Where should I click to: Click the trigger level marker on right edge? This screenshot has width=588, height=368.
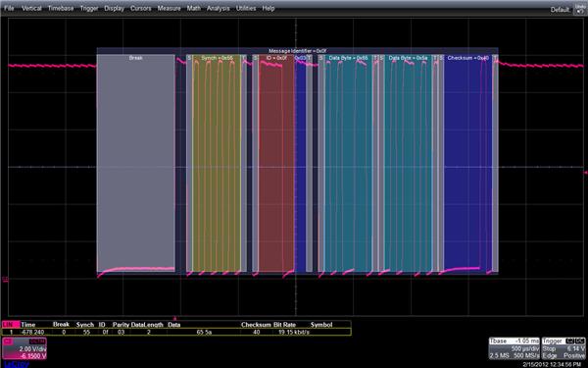point(585,173)
